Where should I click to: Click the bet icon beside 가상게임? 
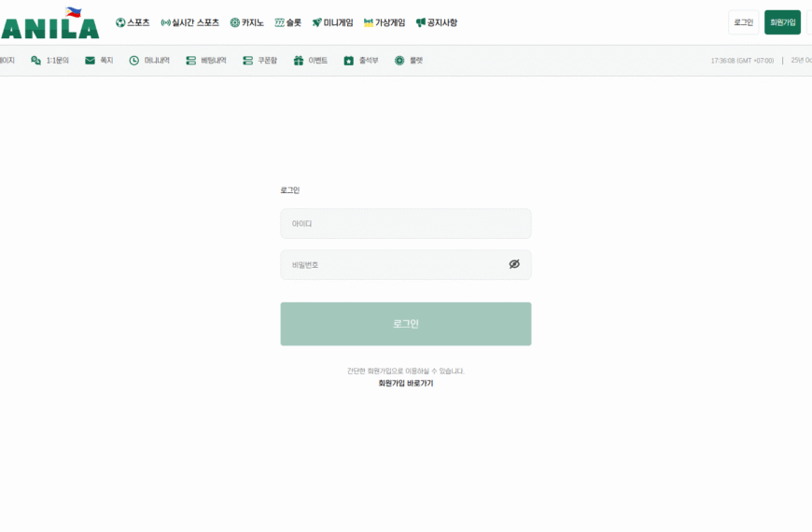[x=368, y=22]
